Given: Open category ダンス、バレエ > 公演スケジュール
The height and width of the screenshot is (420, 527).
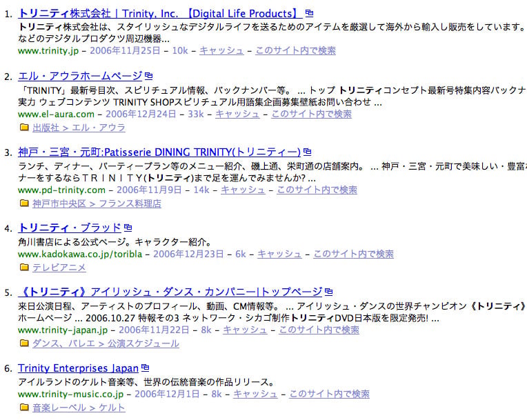Looking at the screenshot, I should [106, 343].
